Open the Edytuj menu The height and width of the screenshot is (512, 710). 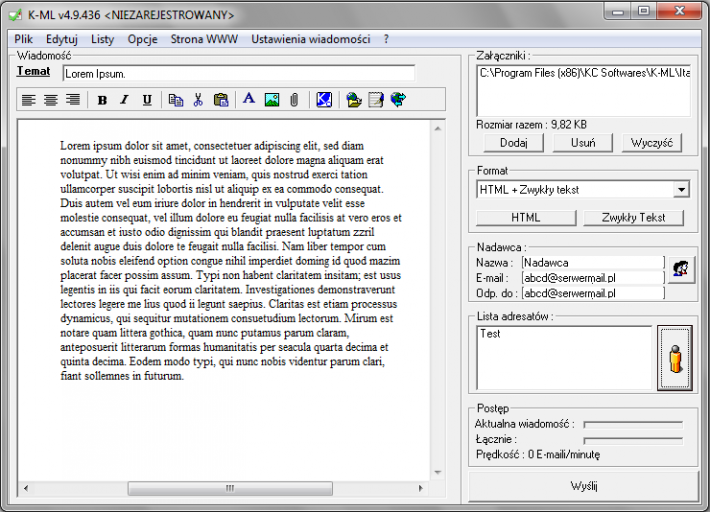(x=62, y=39)
